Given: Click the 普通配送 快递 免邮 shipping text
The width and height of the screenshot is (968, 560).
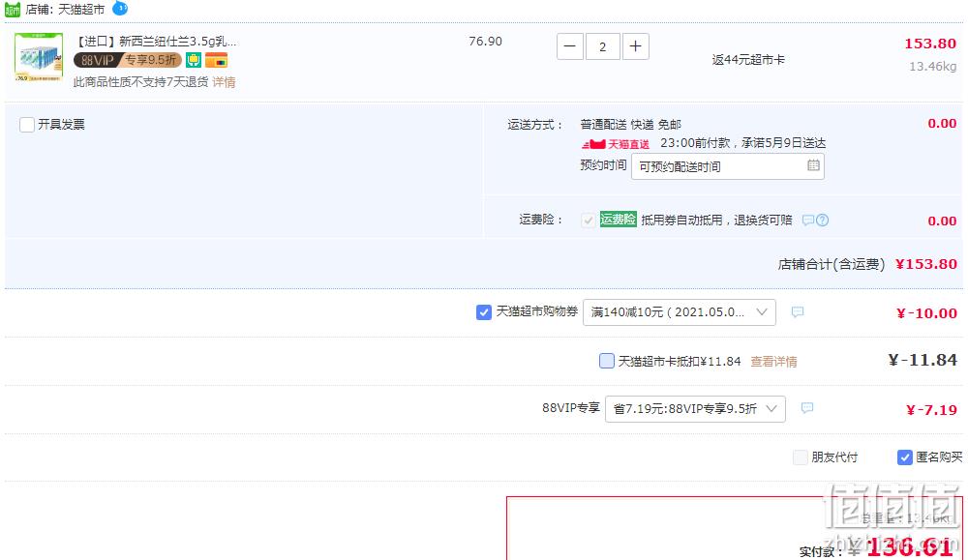Looking at the screenshot, I should click(x=630, y=125).
